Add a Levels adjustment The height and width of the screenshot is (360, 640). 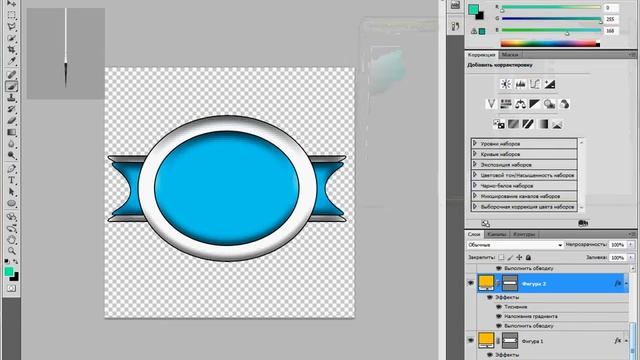(x=520, y=84)
